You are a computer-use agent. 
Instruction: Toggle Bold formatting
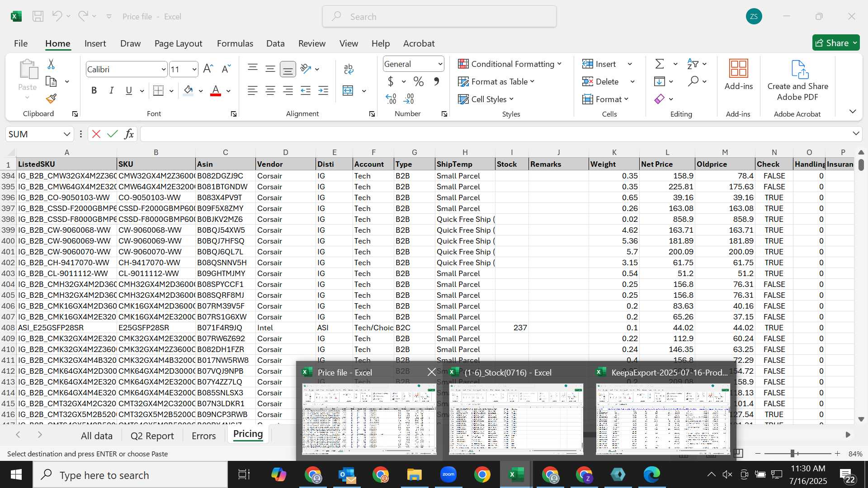(x=94, y=91)
